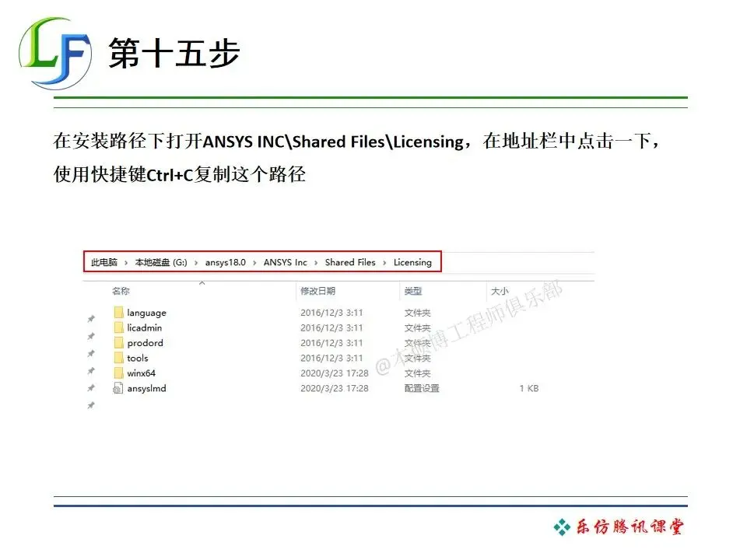Expand chevron after ansys18.0 breadcrumb

tap(254, 263)
